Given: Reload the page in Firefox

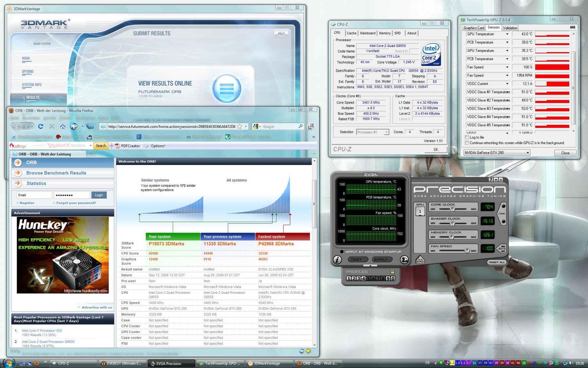Looking at the screenshot, I should (x=41, y=126).
